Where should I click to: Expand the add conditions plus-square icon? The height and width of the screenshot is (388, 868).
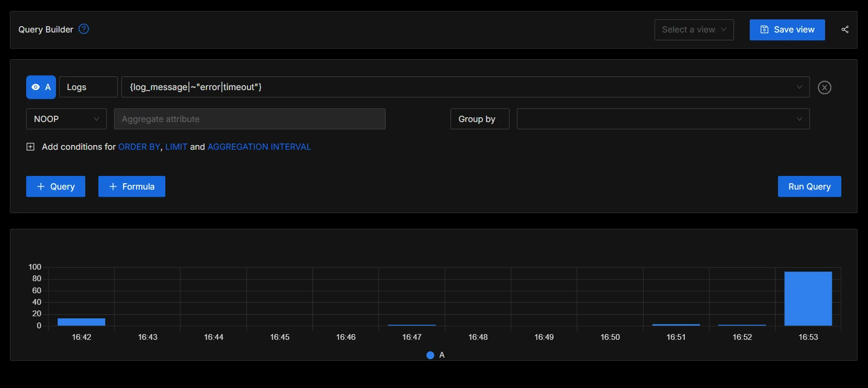pyautogui.click(x=30, y=147)
